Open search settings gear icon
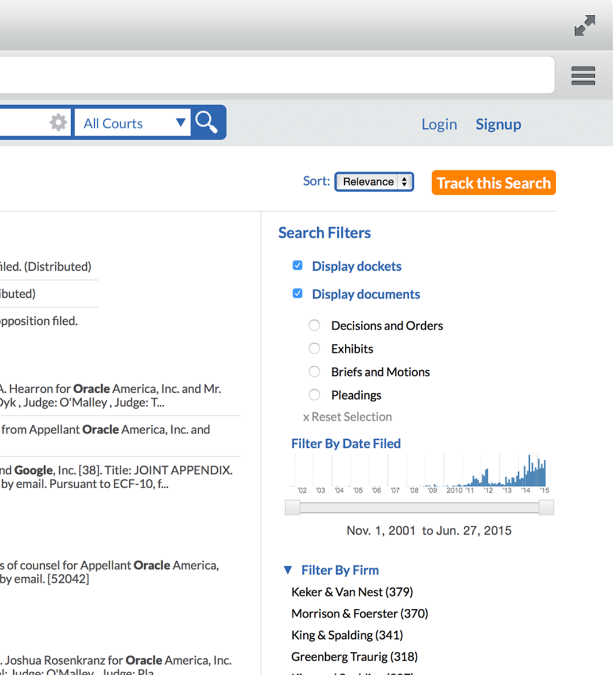The width and height of the screenshot is (616, 675). coord(58,122)
